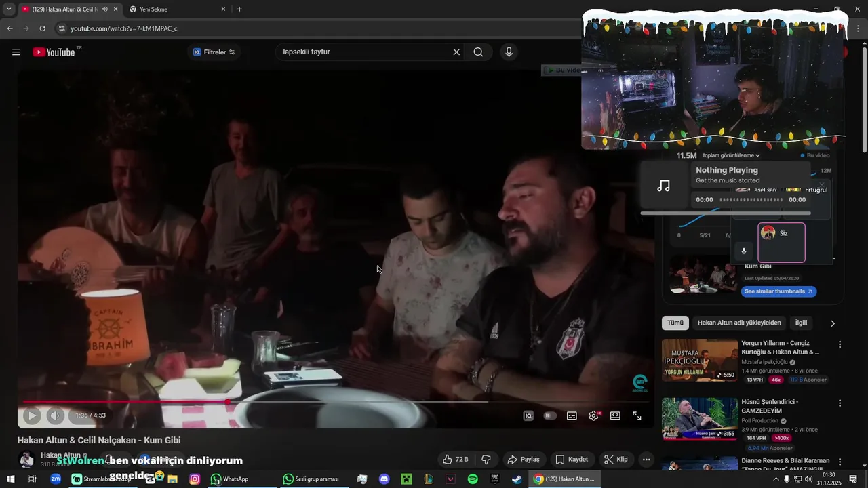The height and width of the screenshot is (488, 868).
Task: Select 'Hakan Altun adlı yükleyiciden' chip
Action: click(x=739, y=323)
